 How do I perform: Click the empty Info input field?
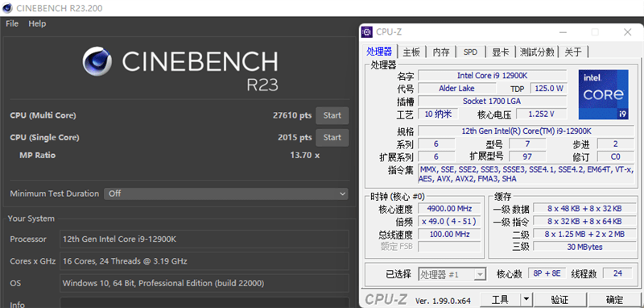coord(204,303)
